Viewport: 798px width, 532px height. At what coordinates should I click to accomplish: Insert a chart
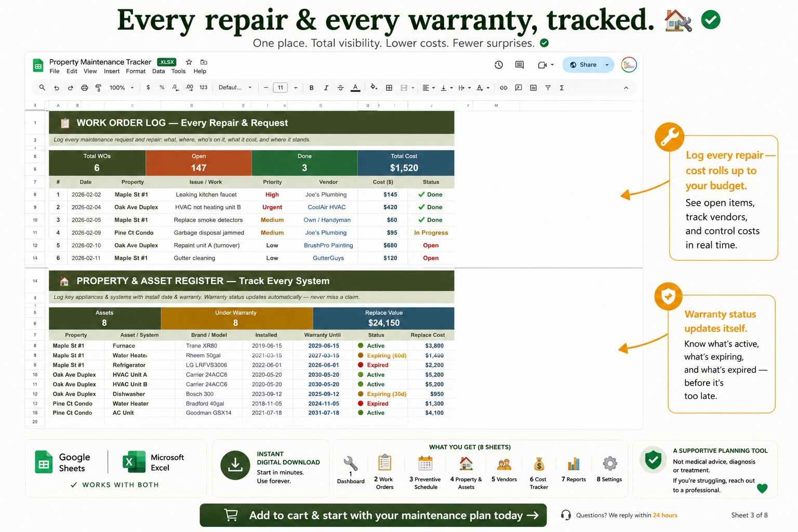click(533, 88)
